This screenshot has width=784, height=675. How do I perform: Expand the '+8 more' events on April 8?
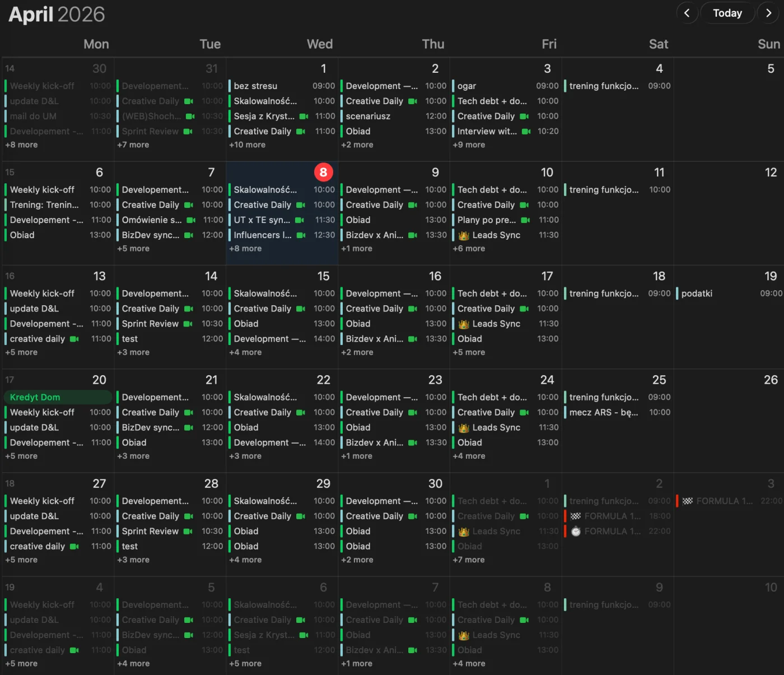pos(245,248)
